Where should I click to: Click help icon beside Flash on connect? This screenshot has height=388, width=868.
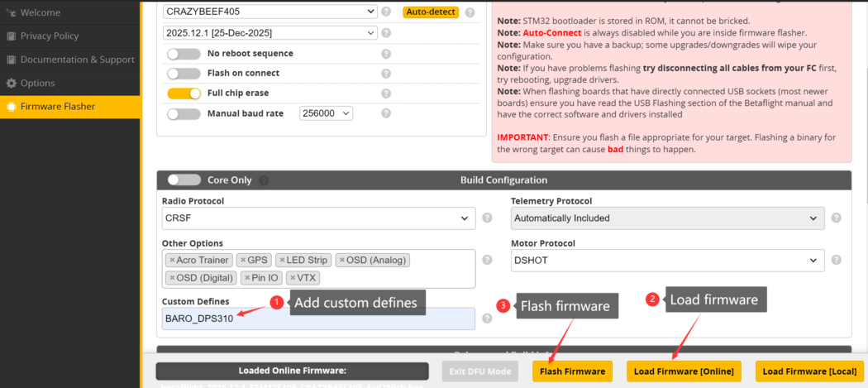386,74
